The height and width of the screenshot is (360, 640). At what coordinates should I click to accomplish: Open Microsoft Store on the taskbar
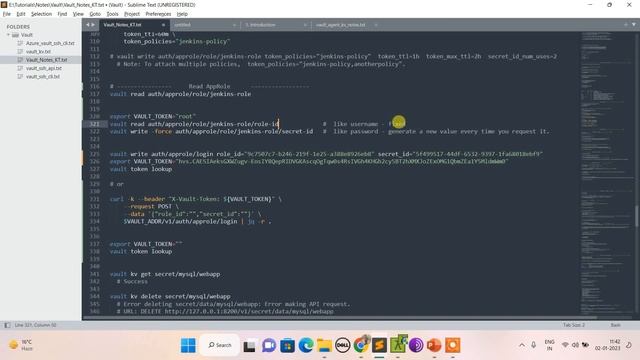pyautogui.click(x=287, y=346)
